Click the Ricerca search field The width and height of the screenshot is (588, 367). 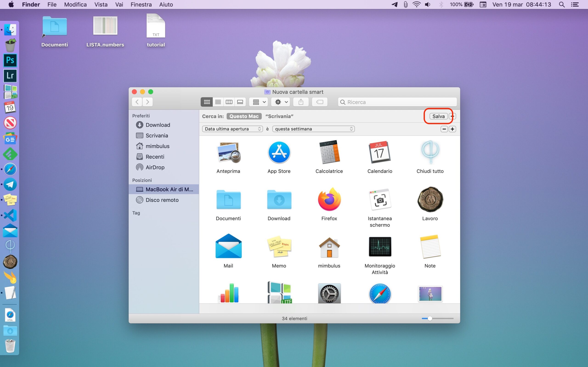click(x=399, y=102)
